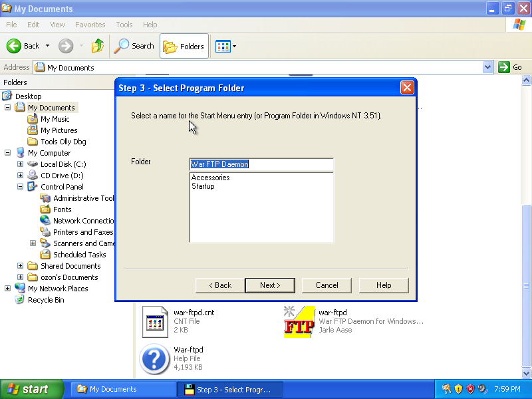This screenshot has width=532, height=399.
Task: Select the war-ftpd.cnt file icon
Action: (x=155, y=322)
